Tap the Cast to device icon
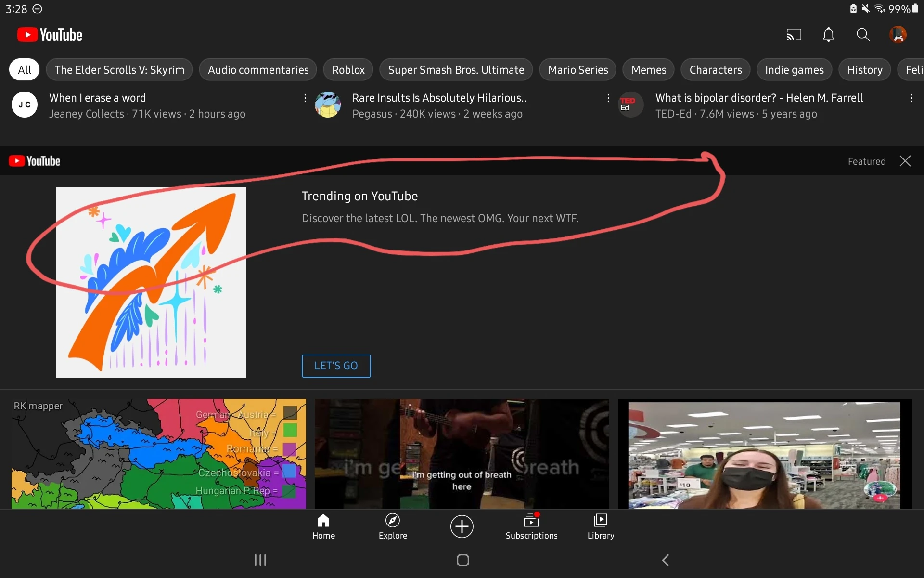This screenshot has height=578, width=924. pos(794,35)
